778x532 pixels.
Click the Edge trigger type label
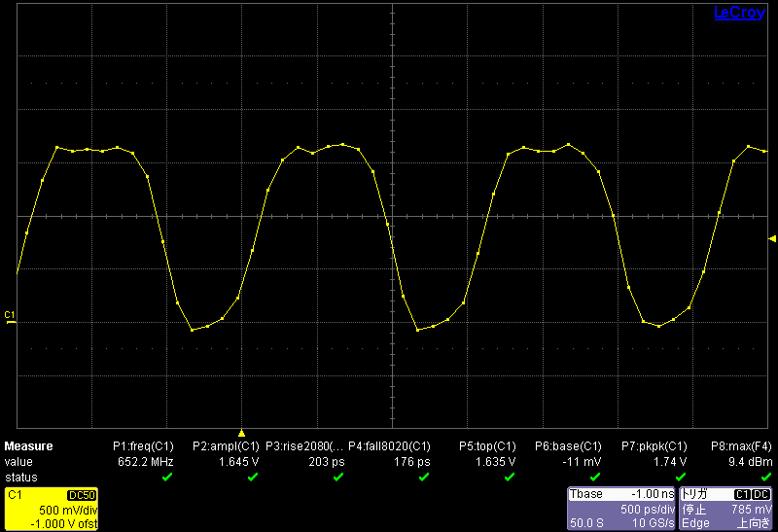tap(695, 523)
